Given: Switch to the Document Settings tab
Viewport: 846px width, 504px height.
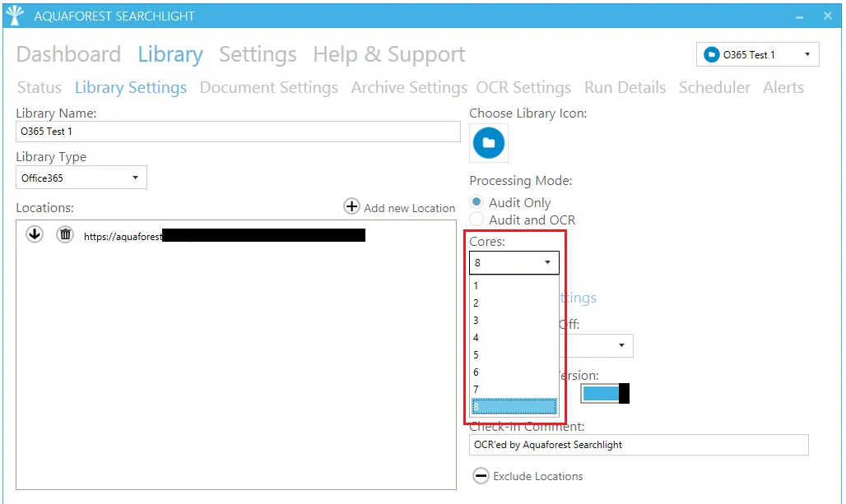Looking at the screenshot, I should pyautogui.click(x=268, y=87).
